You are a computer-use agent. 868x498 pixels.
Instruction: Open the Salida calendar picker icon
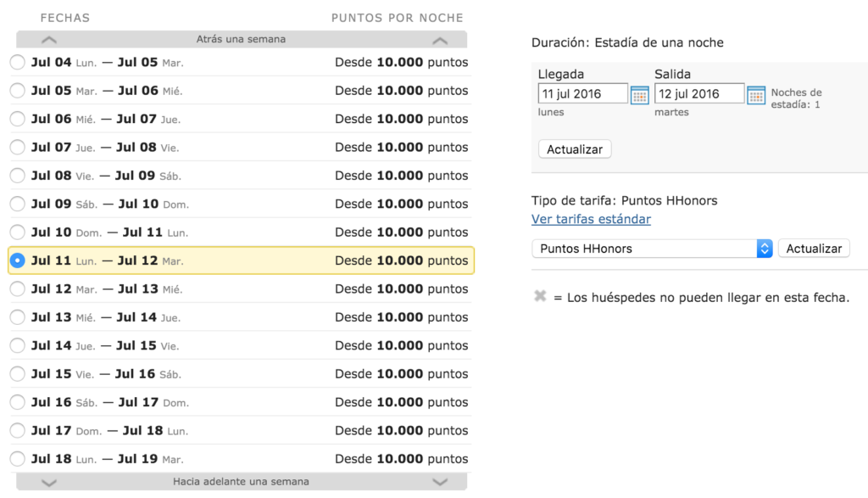[x=755, y=95]
